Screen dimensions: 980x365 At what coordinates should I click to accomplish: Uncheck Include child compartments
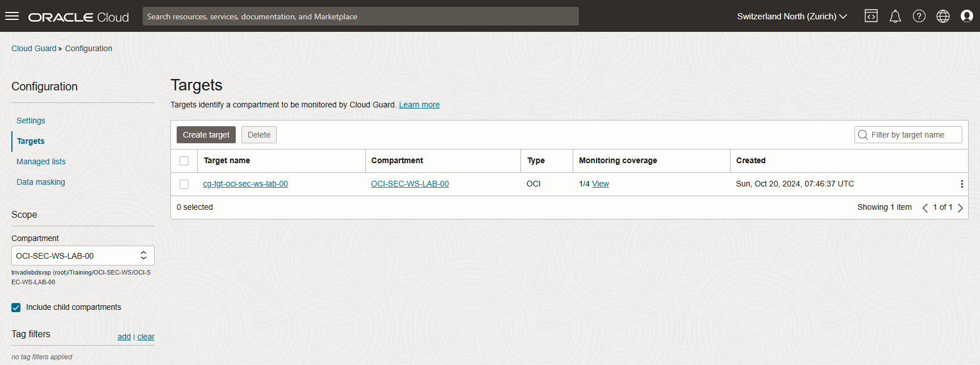16,308
